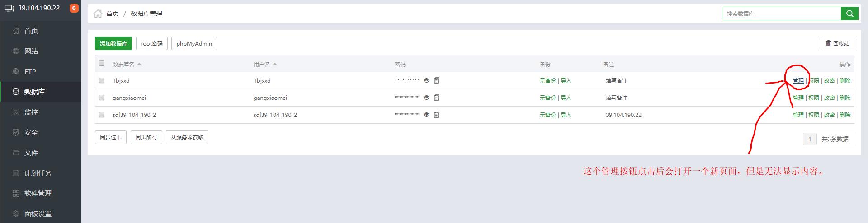Image resolution: width=868 pixels, height=223 pixels.
Task: Reveal password for sql39_104_190_2 database
Action: [x=426, y=115]
